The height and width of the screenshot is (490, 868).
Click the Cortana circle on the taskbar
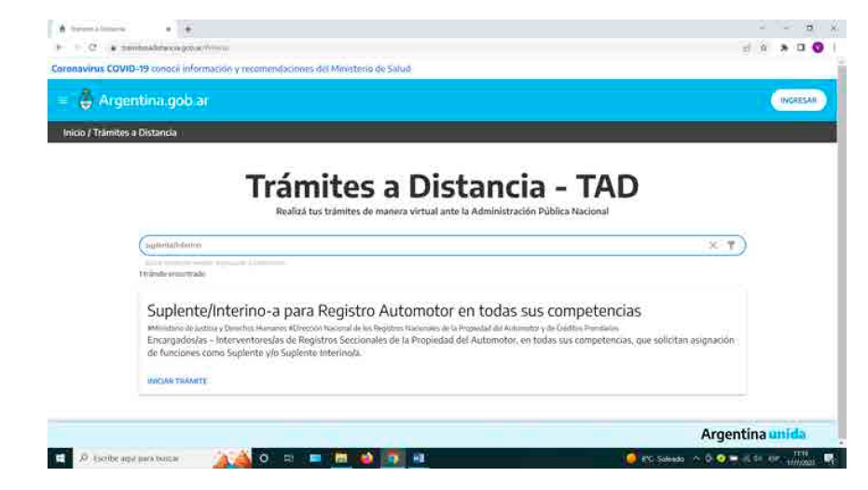(264, 458)
